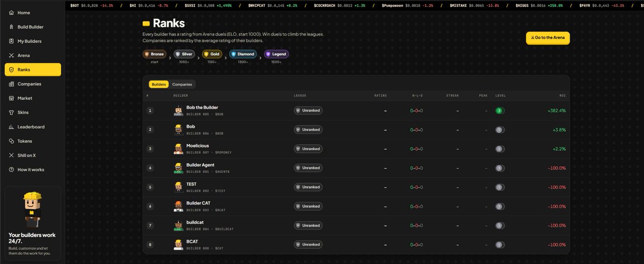The image size is (644, 264).
Task: Click the +382.4% ROI value
Action: 556,111
